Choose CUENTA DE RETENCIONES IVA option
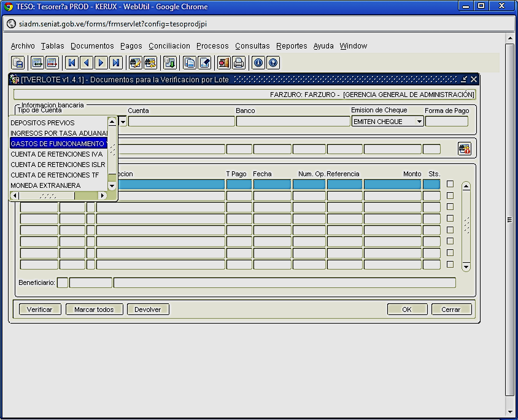This screenshot has width=518, height=420. click(59, 154)
